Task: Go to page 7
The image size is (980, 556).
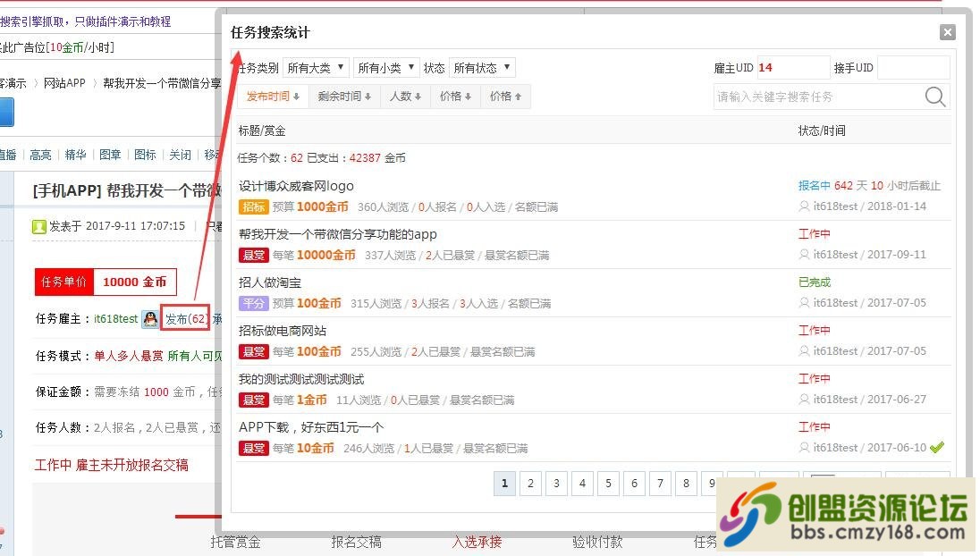Action: 660,483
